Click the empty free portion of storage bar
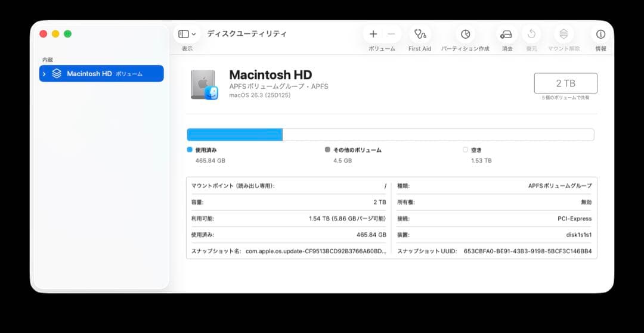Viewport: 644px width, 333px height. coord(438,135)
